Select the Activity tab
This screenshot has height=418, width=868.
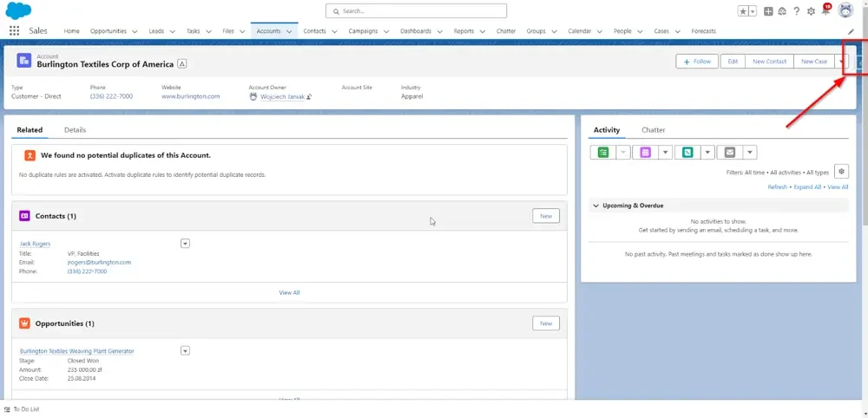click(x=607, y=130)
